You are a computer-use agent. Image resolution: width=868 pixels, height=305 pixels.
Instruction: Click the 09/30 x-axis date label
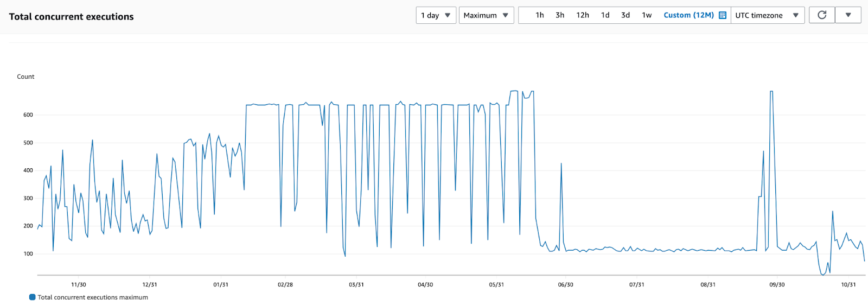777,285
